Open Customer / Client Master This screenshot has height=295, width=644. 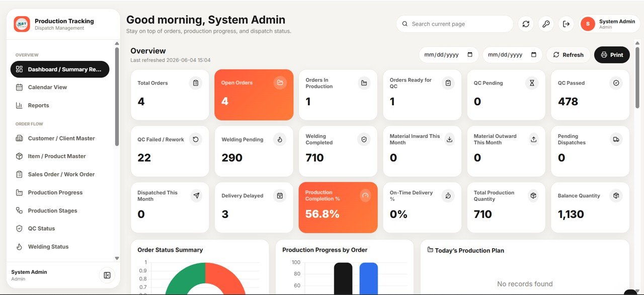coord(60,138)
